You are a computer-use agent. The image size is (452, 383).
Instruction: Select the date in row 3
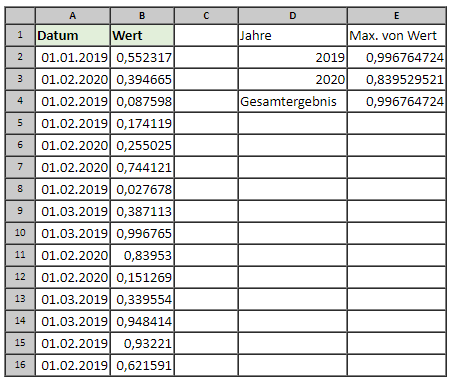tap(73, 79)
